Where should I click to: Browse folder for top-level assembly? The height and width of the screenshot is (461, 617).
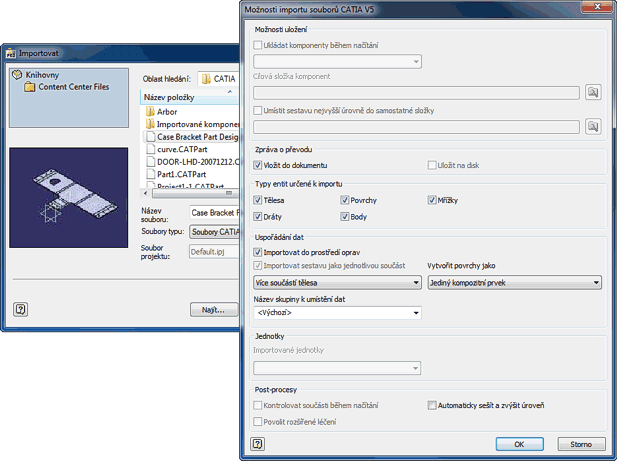coord(593,127)
